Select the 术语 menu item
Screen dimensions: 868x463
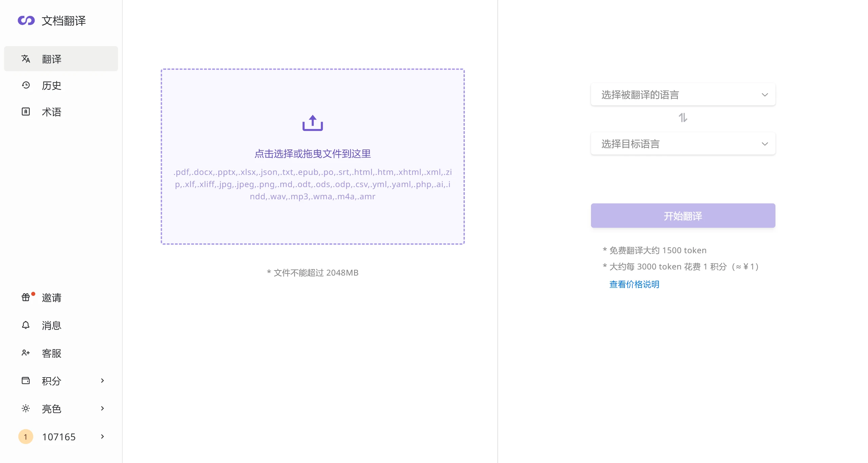52,112
